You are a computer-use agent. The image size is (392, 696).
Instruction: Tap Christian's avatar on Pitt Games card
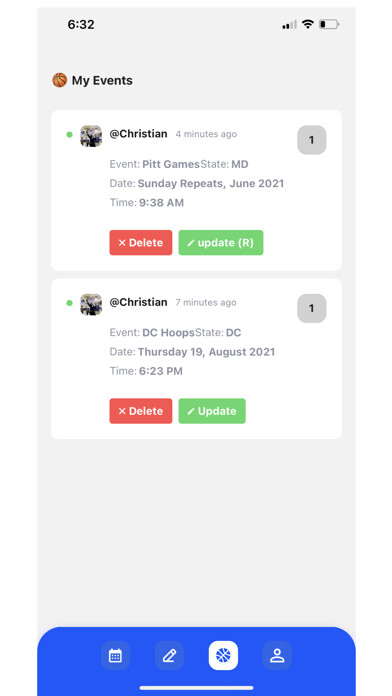[91, 136]
